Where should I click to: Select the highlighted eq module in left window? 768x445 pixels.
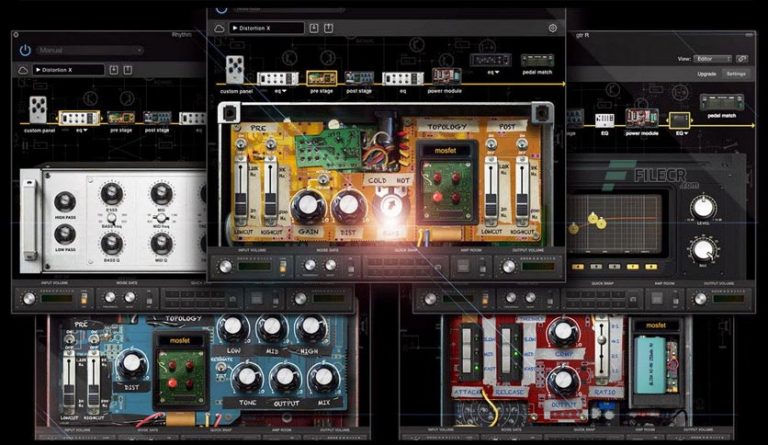pos(79,118)
